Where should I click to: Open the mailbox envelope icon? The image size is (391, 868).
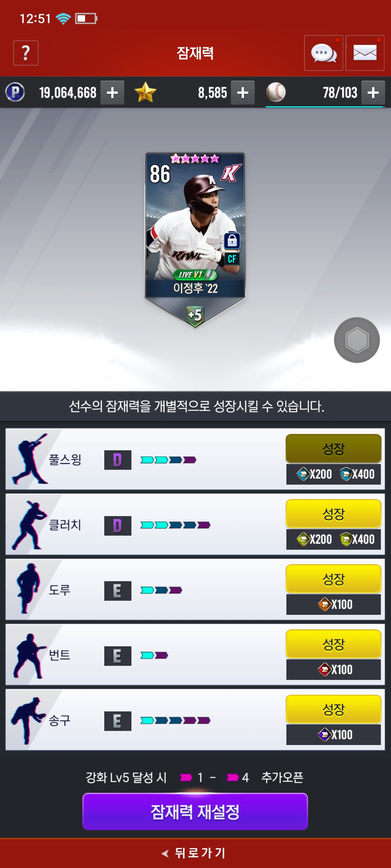(365, 53)
